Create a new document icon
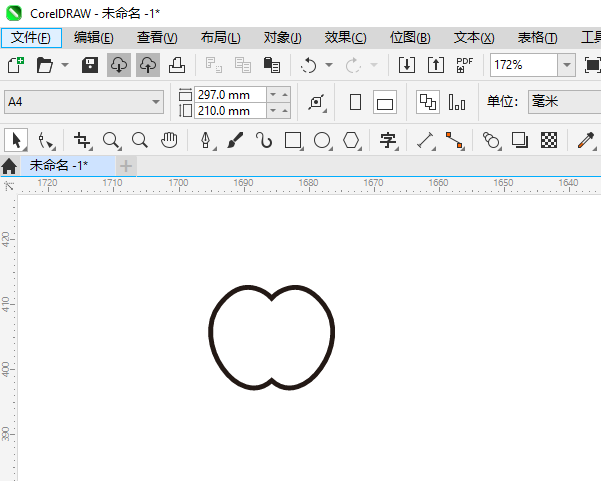This screenshot has height=481, width=601. (16, 65)
